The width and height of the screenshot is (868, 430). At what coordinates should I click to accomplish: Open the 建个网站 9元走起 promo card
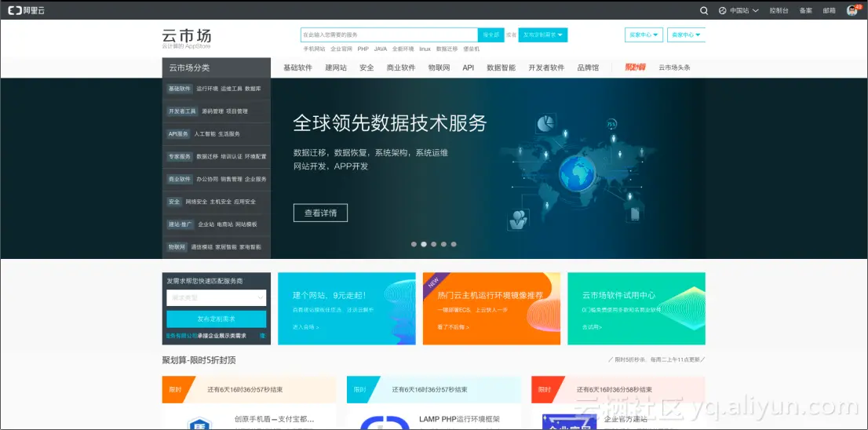point(347,308)
